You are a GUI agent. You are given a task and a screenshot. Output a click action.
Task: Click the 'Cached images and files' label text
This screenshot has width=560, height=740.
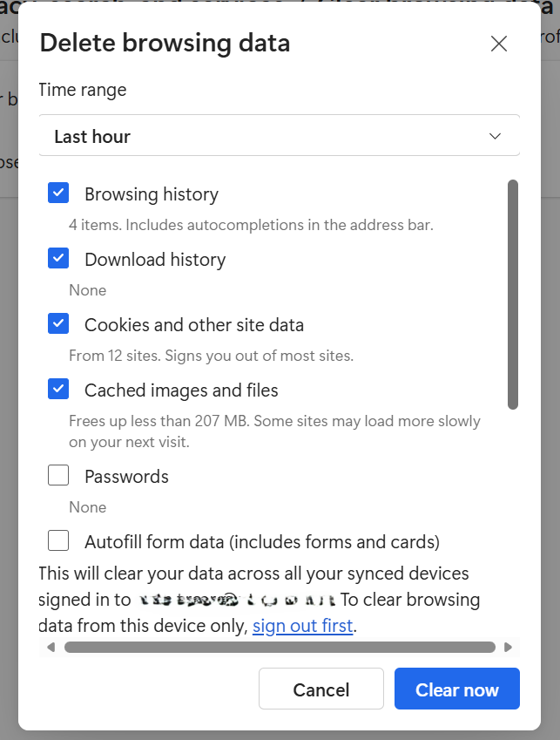(181, 390)
